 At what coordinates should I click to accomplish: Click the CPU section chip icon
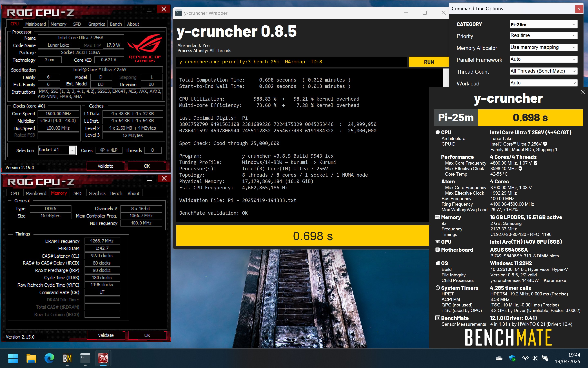(x=438, y=132)
